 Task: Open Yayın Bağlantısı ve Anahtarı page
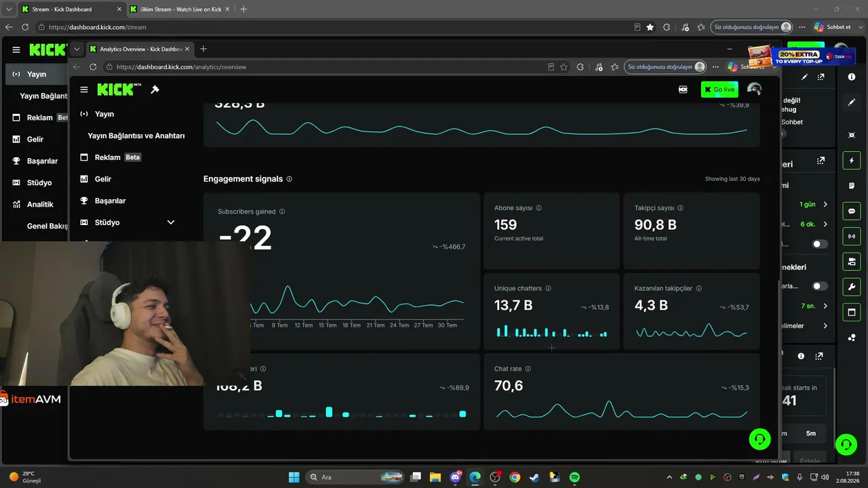(136, 136)
